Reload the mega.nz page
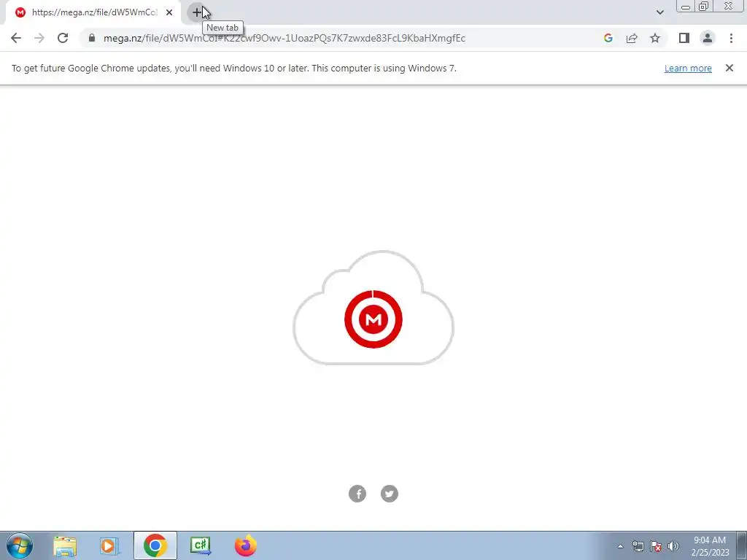Image resolution: width=747 pixels, height=560 pixels. coord(63,38)
